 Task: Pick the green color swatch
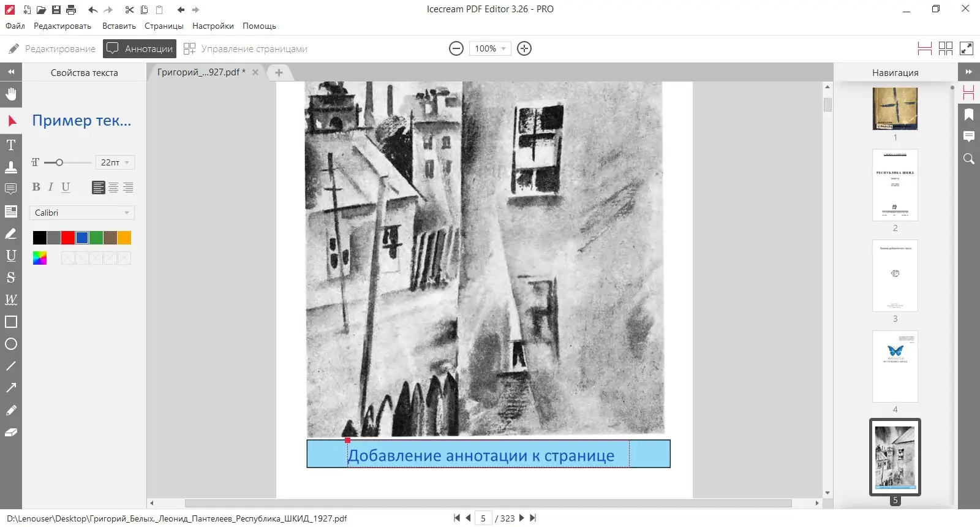[x=96, y=238]
